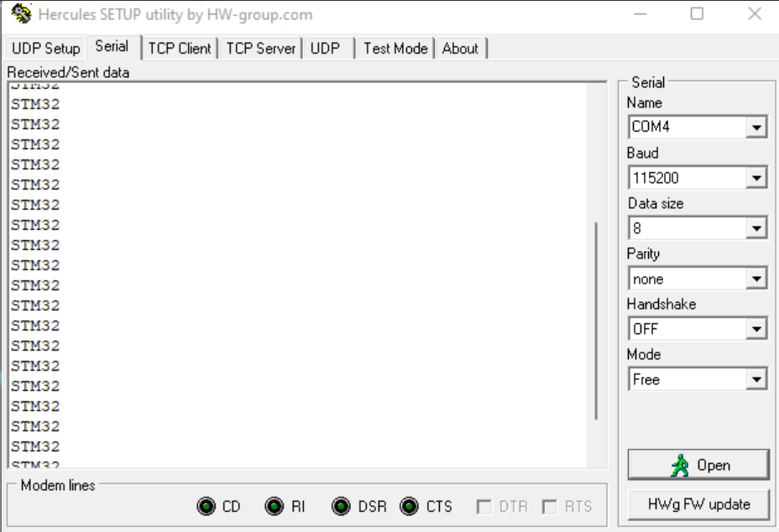Click the data size value 8 field
The width and height of the screenshot is (779, 532).
point(688,228)
